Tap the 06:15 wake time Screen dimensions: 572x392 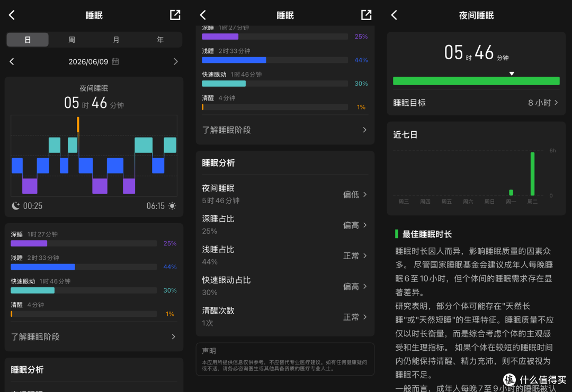(155, 206)
